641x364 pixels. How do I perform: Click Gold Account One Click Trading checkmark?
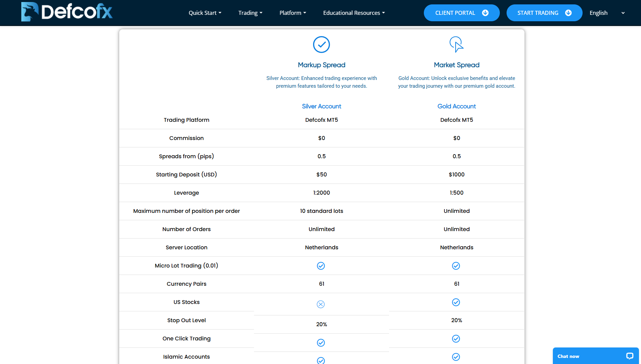pyautogui.click(x=456, y=339)
